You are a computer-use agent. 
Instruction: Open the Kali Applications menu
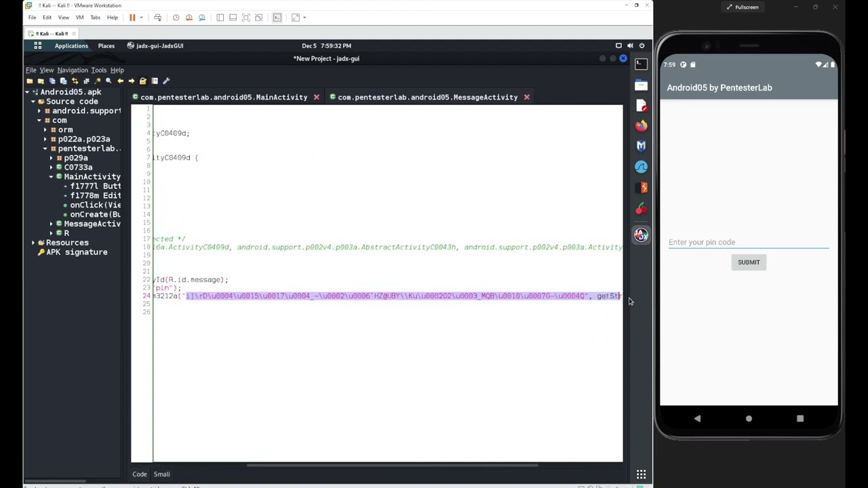tap(71, 45)
